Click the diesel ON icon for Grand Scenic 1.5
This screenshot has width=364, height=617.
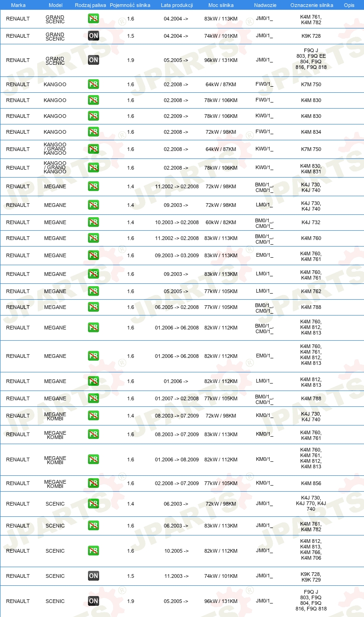click(94, 36)
